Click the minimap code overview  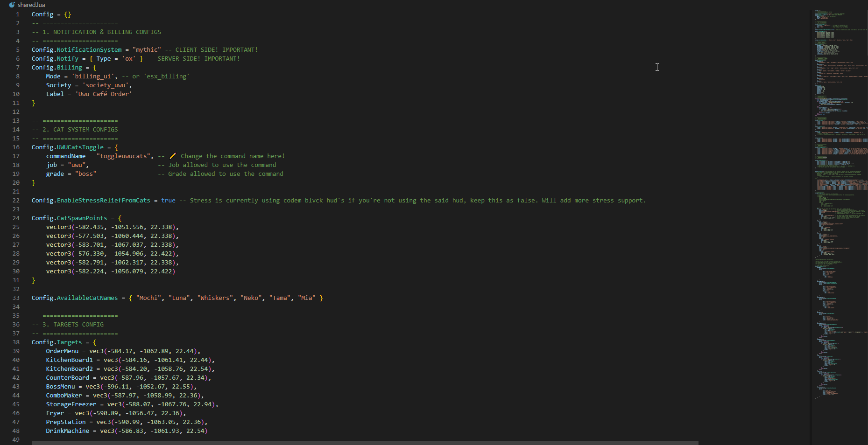(839, 187)
